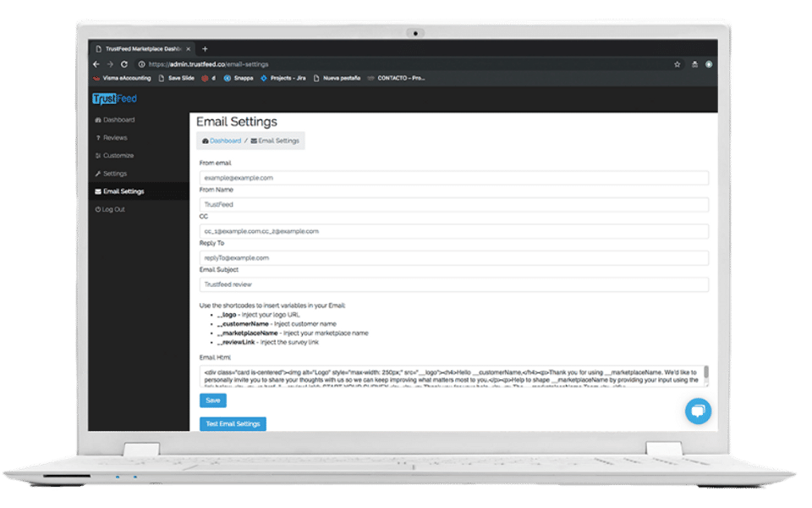Open the red-icon 'd' bookmark

click(x=209, y=78)
